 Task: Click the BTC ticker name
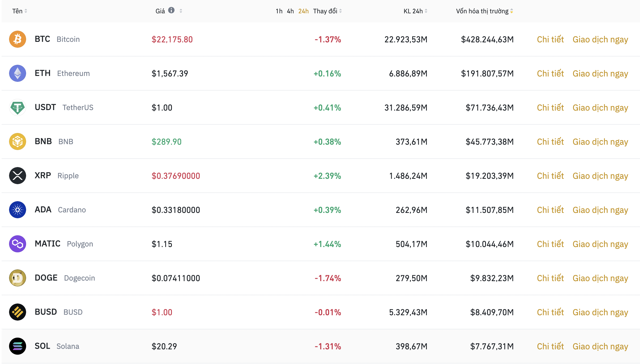tap(42, 39)
